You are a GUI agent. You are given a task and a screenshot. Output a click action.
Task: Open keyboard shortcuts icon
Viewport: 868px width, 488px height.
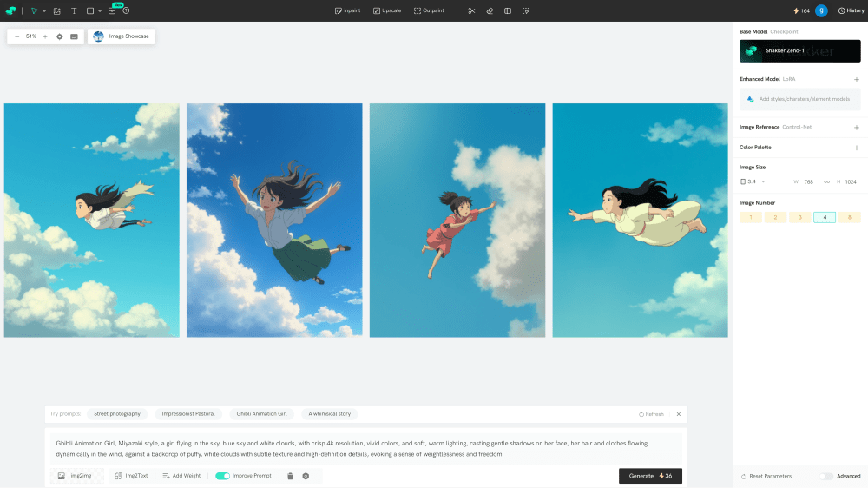pos(74,36)
